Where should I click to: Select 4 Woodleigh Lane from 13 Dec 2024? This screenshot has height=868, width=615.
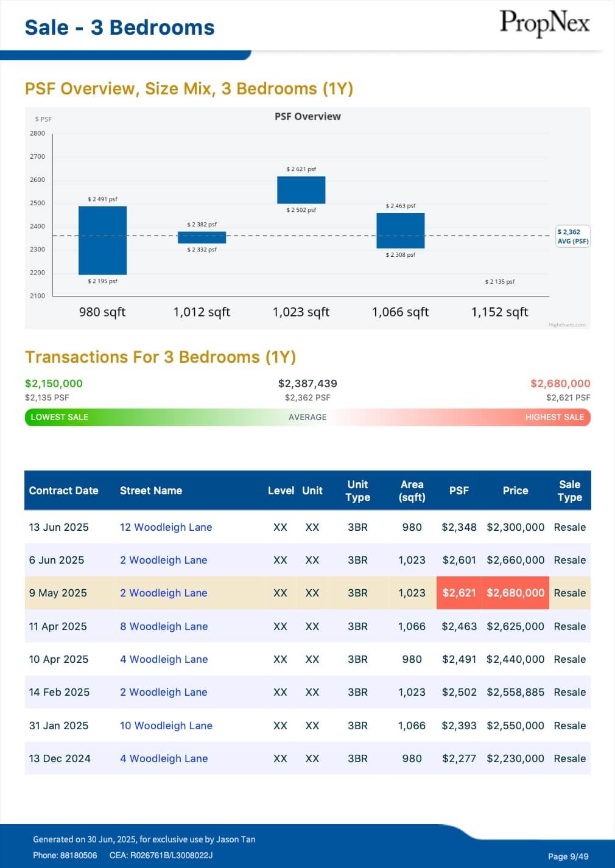[164, 758]
